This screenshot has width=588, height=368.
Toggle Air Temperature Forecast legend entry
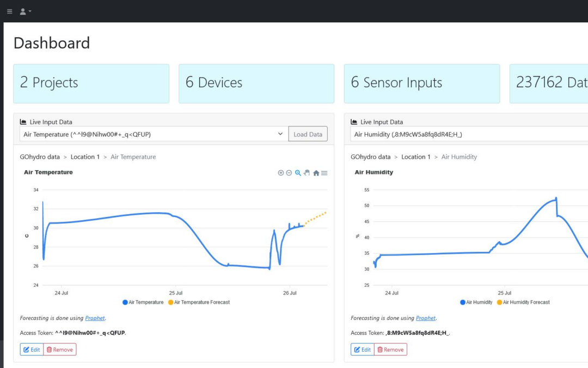click(x=199, y=302)
